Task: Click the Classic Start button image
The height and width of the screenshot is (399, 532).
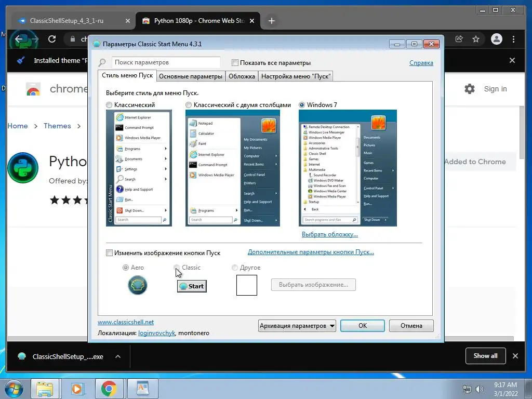Action: [x=192, y=286]
